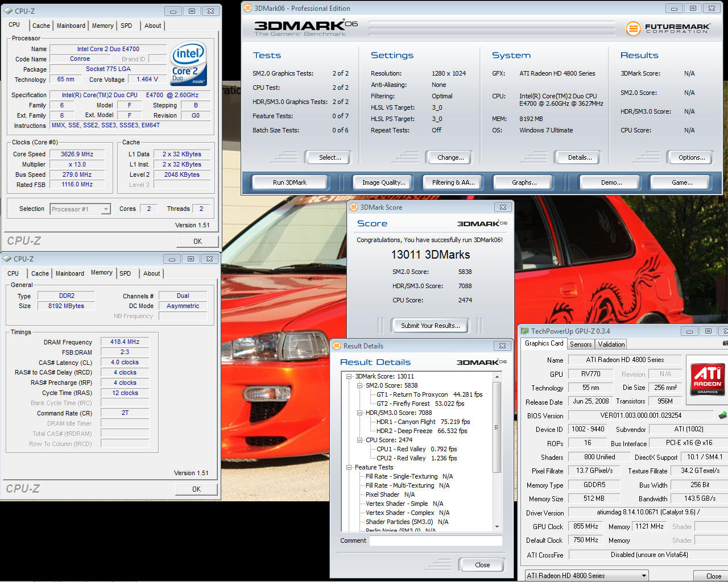Click the 3DMark Score window title icon
Image resolution: width=728 pixels, height=582 pixels.
(x=353, y=207)
